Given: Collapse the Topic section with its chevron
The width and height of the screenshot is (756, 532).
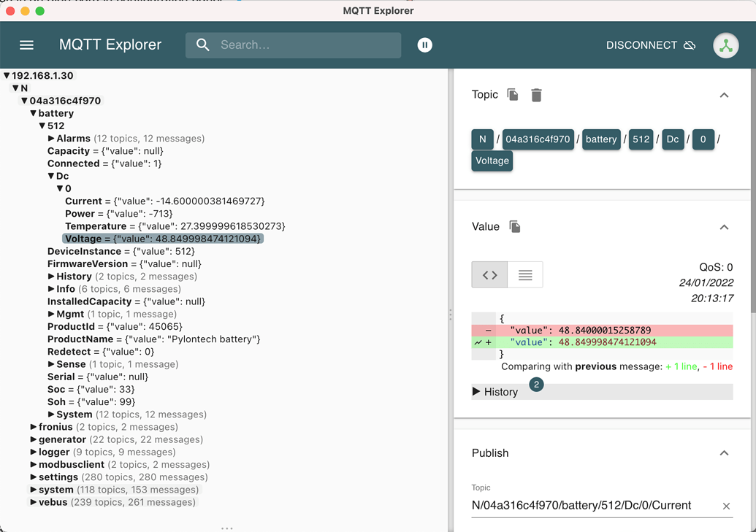Looking at the screenshot, I should (x=724, y=95).
